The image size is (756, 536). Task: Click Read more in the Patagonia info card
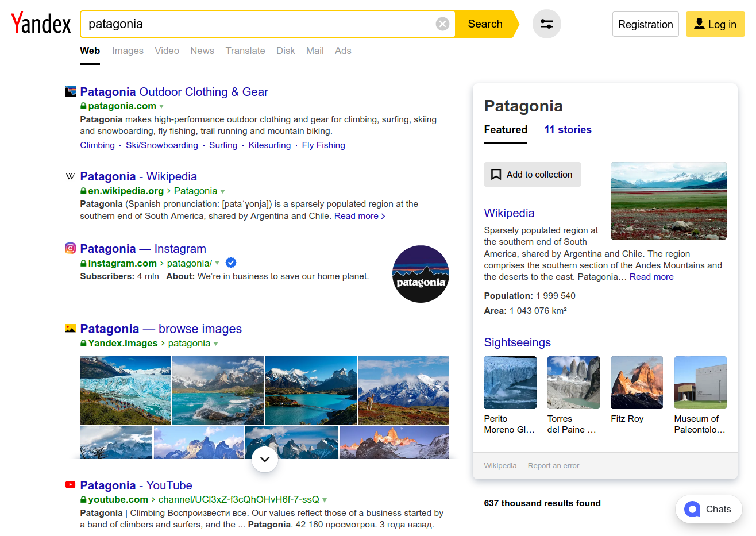tap(651, 277)
